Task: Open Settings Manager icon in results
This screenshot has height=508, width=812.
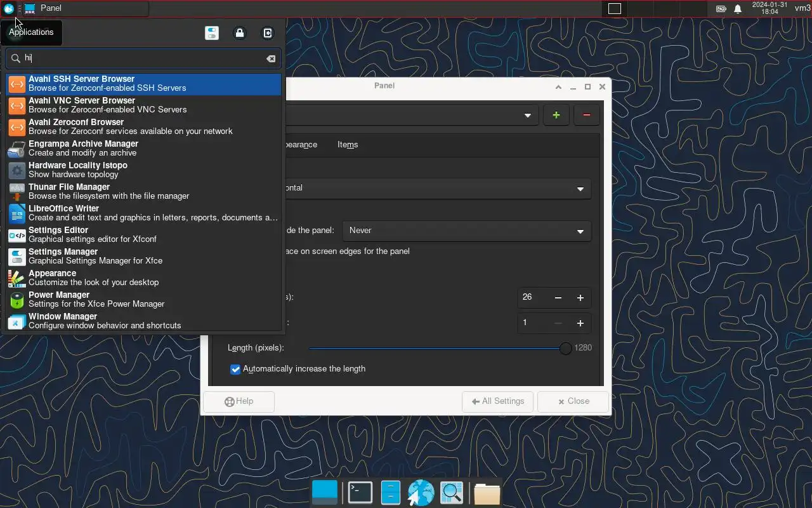Action: point(17,257)
